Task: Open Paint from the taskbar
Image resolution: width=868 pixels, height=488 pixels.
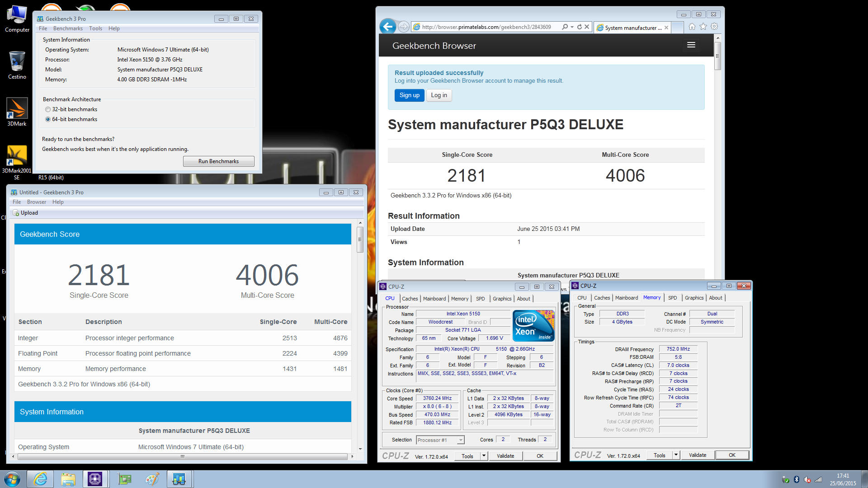Action: [x=152, y=479]
